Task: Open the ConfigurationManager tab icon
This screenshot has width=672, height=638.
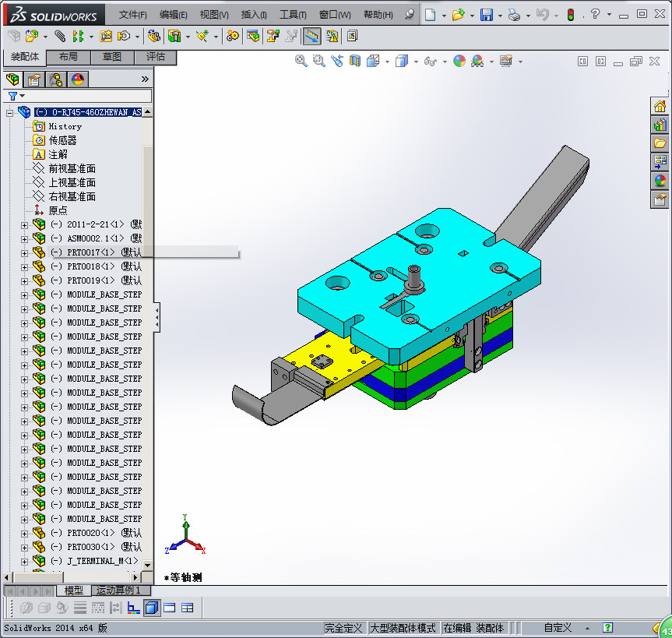Action: pos(56,79)
